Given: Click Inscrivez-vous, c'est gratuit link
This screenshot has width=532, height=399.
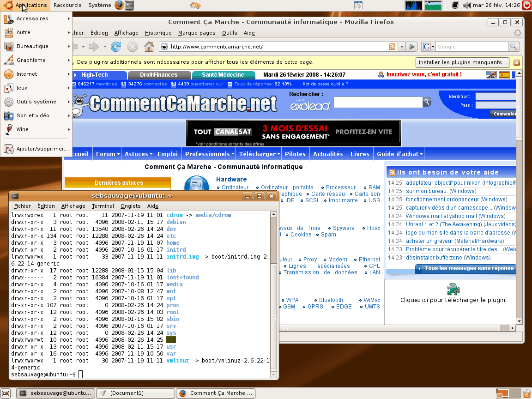Looking at the screenshot, I should coord(424,74).
